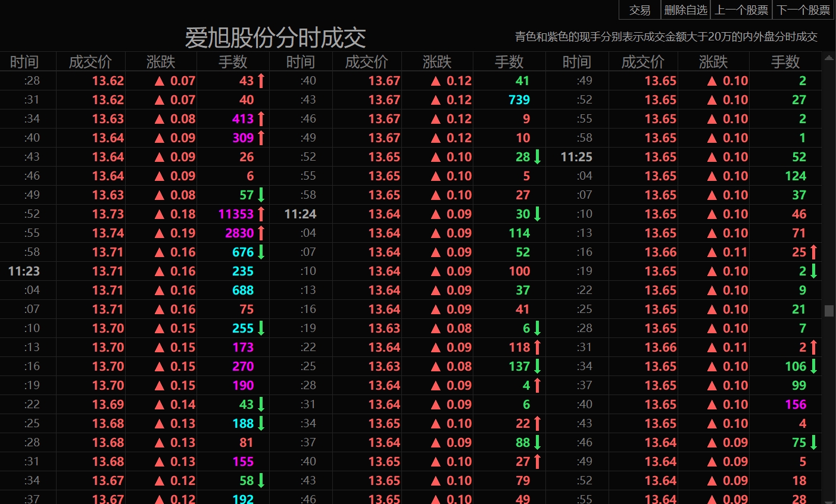This screenshot has width=836, height=504.
Task: Select the 188 cyan volume cell
Action: click(x=243, y=424)
